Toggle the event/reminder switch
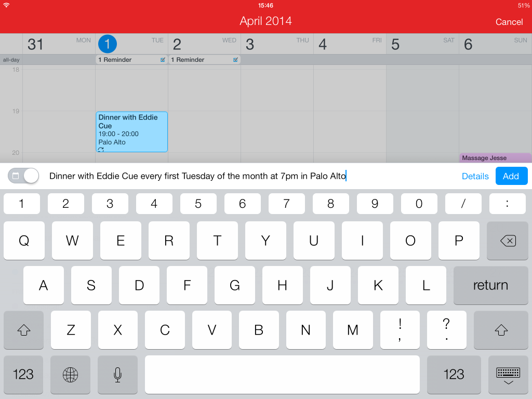Screen dimensions: 532x399 [23, 176]
